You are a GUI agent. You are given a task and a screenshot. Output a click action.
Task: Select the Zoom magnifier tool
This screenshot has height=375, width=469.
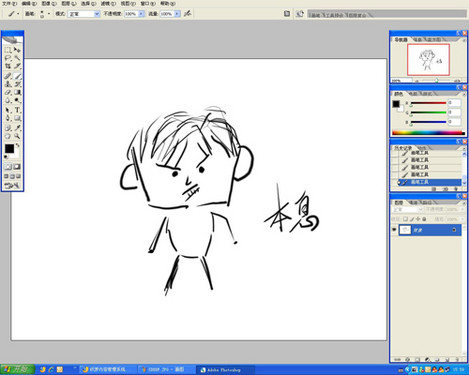17,136
